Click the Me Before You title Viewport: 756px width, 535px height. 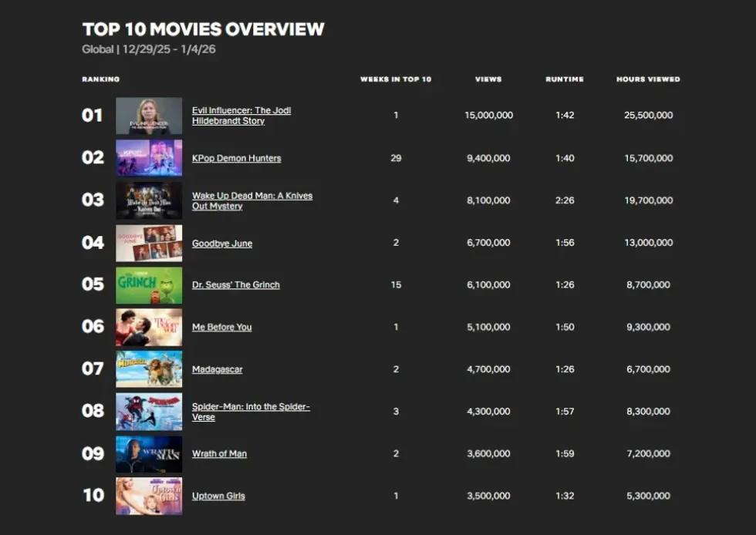coord(221,327)
